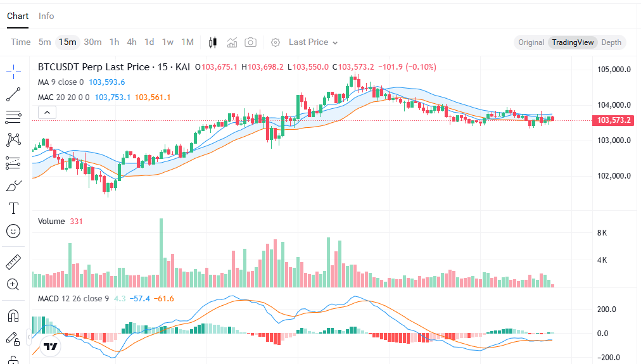The image size is (641, 364).
Task: Click the Volume value 331
Action: [x=76, y=222]
